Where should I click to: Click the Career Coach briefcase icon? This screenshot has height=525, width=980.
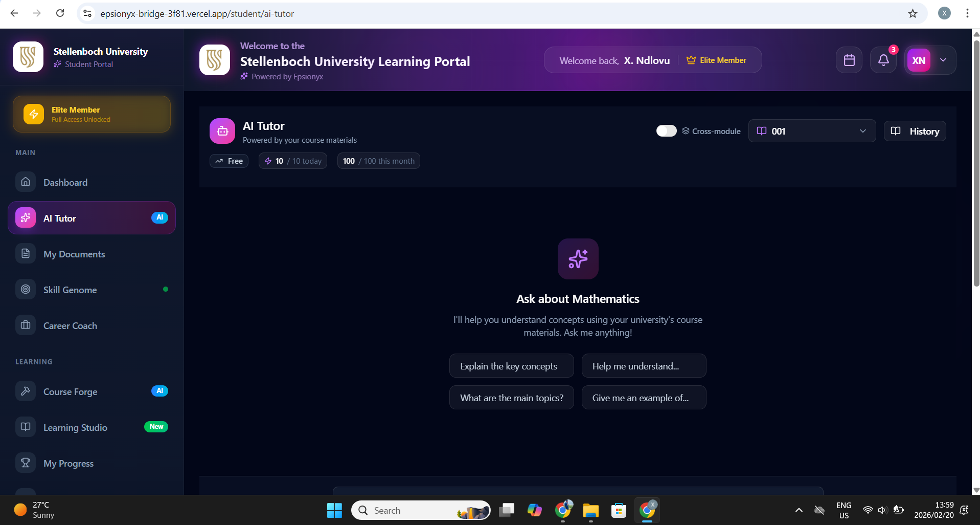click(x=26, y=325)
